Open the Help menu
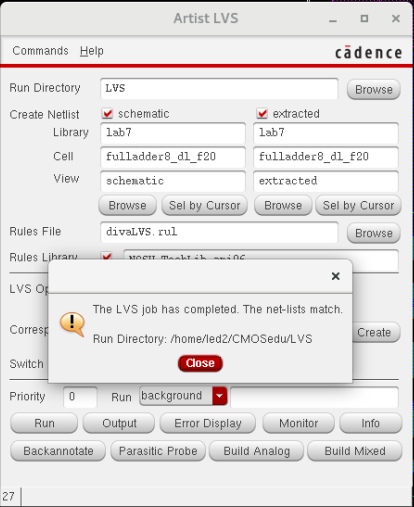This screenshot has width=414, height=507. click(x=92, y=51)
